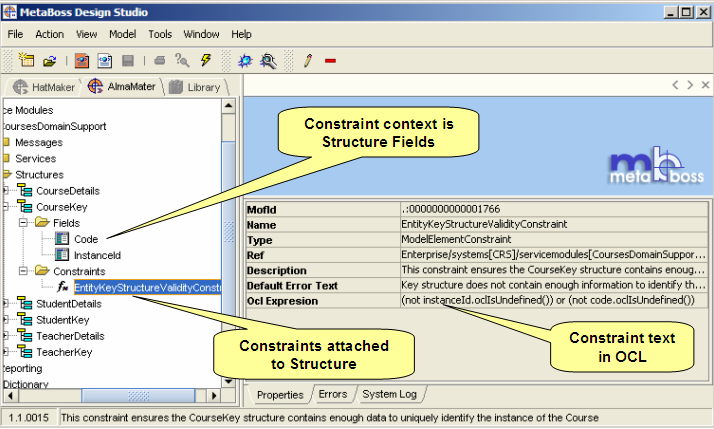
Task: Open the Action menu
Action: click(x=50, y=34)
